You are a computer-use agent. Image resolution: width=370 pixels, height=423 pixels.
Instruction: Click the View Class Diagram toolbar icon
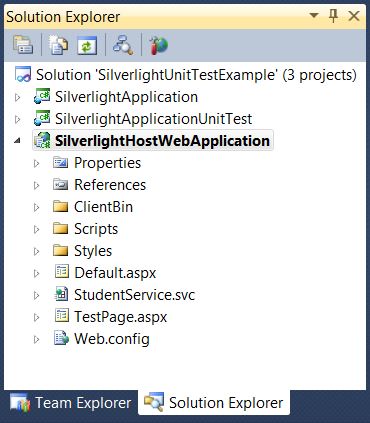pyautogui.click(x=123, y=45)
